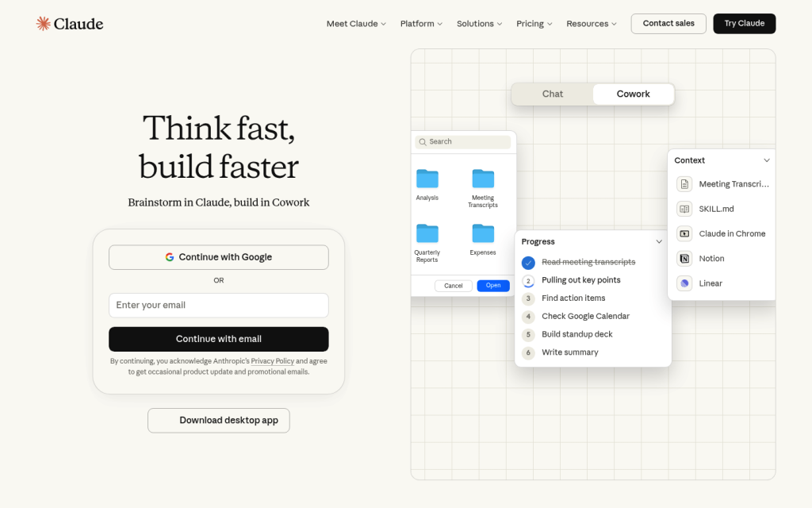Follow the Privacy Policy link

pyautogui.click(x=272, y=361)
